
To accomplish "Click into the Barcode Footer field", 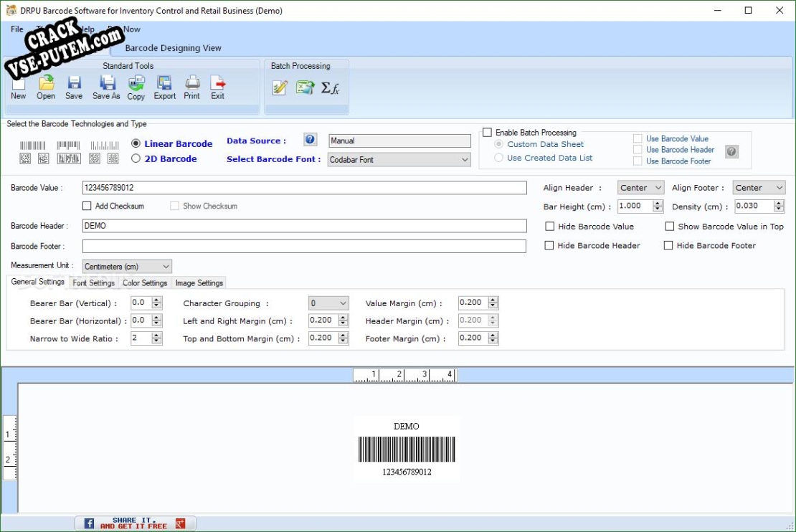I will pyautogui.click(x=304, y=246).
